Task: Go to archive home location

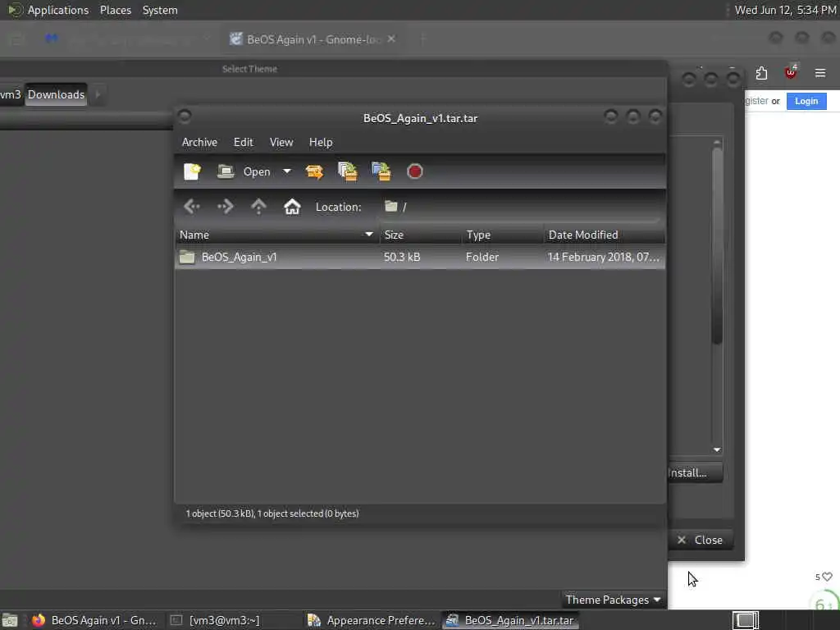Action: [x=292, y=206]
